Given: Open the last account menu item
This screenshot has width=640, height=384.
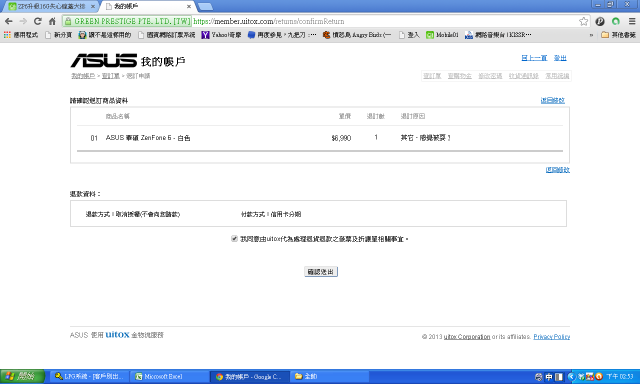Looking at the screenshot, I should tap(557, 76).
